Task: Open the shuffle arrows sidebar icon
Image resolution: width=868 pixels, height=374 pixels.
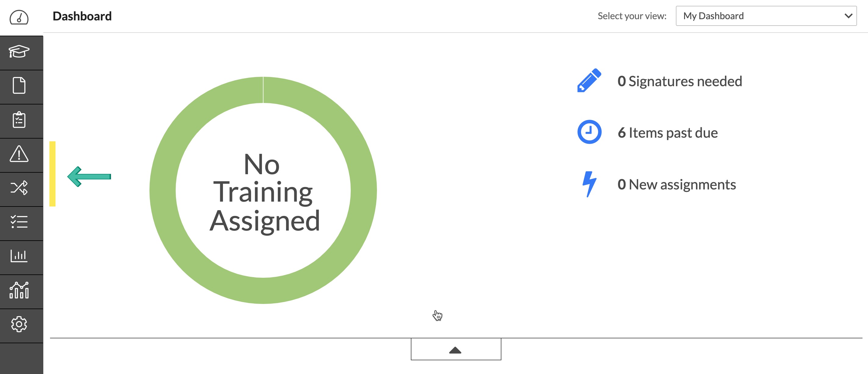Action: 19,188
